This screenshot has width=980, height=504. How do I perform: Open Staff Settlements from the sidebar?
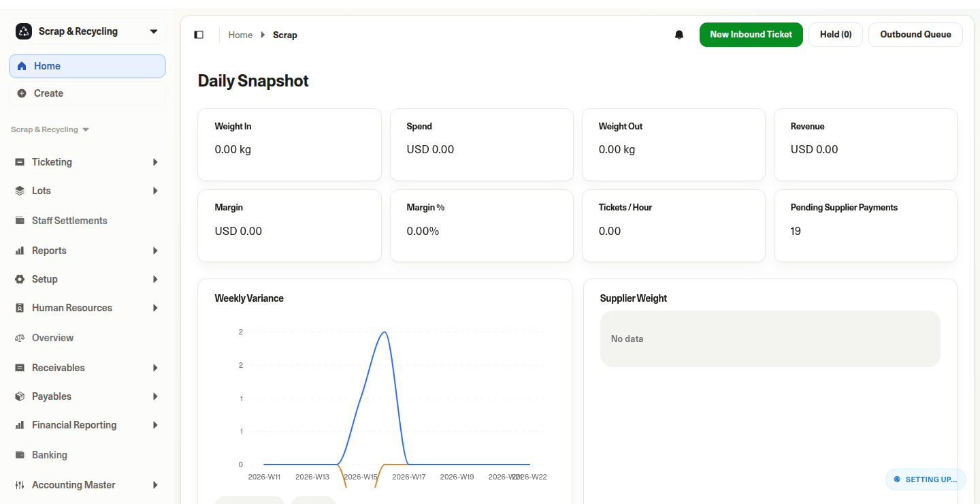pos(87,221)
